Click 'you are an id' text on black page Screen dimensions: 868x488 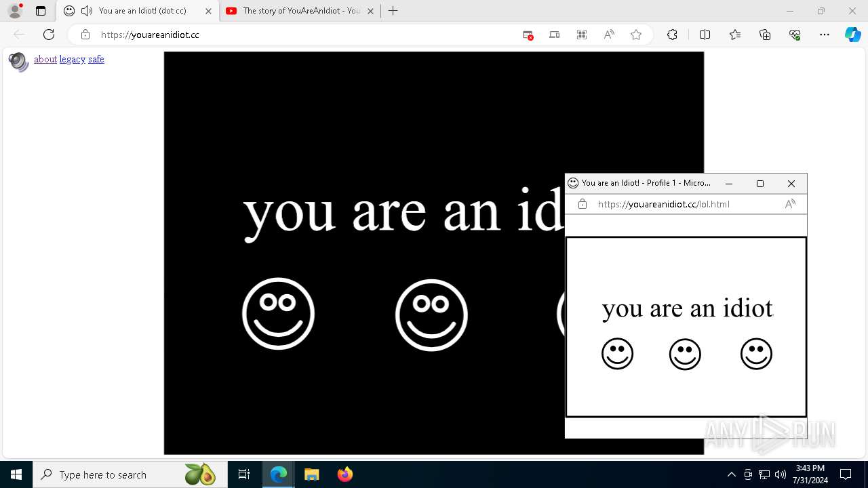click(x=404, y=213)
